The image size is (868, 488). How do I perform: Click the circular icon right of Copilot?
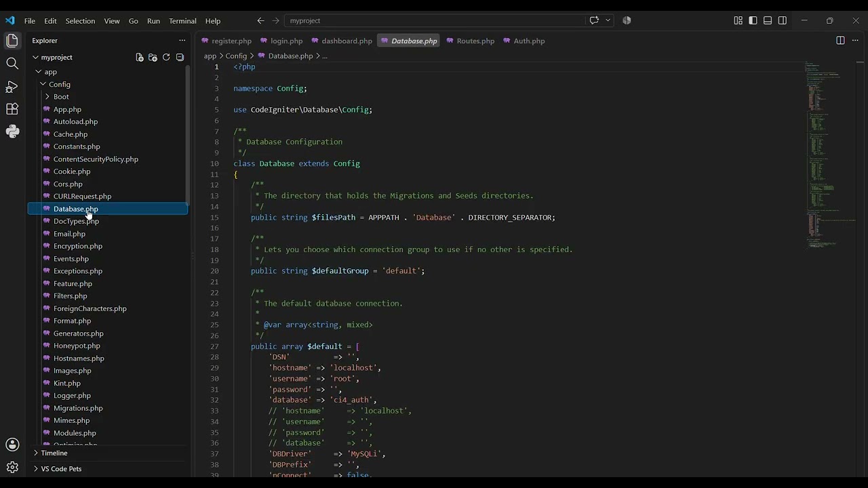click(x=627, y=20)
